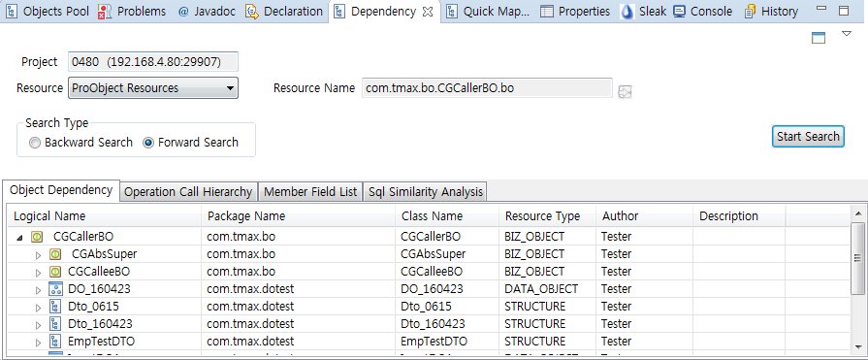868x360 pixels.
Task: Click the table scrollbar down arrow
Action: click(857, 346)
